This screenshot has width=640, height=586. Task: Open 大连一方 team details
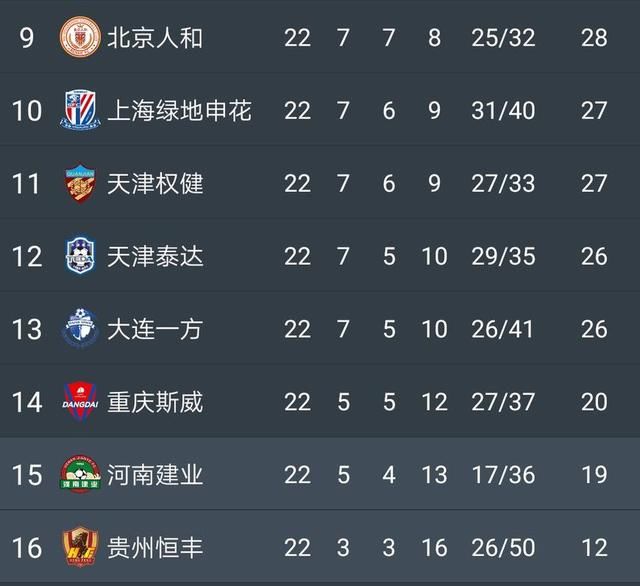pos(155,329)
